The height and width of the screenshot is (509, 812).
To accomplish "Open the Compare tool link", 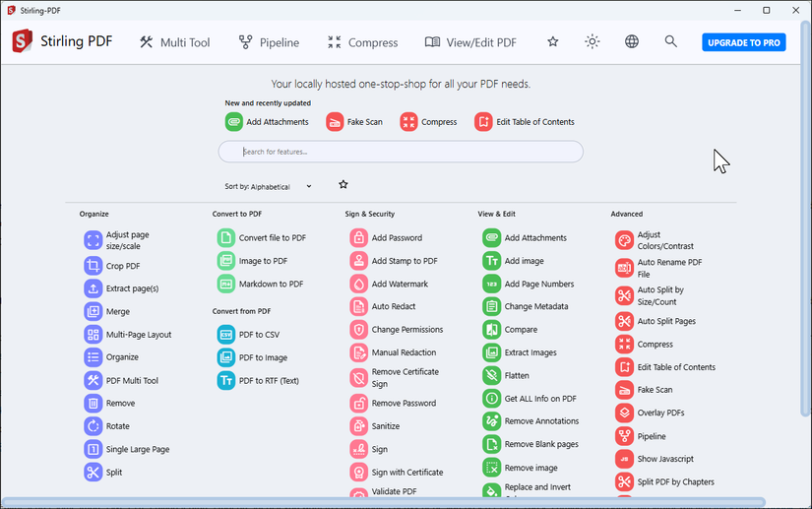I will tap(521, 329).
